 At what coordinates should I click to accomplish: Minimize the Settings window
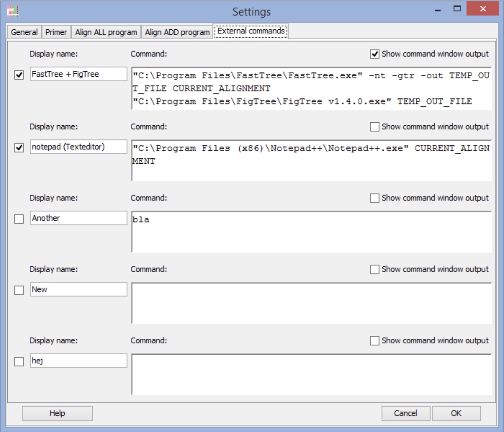[438, 9]
